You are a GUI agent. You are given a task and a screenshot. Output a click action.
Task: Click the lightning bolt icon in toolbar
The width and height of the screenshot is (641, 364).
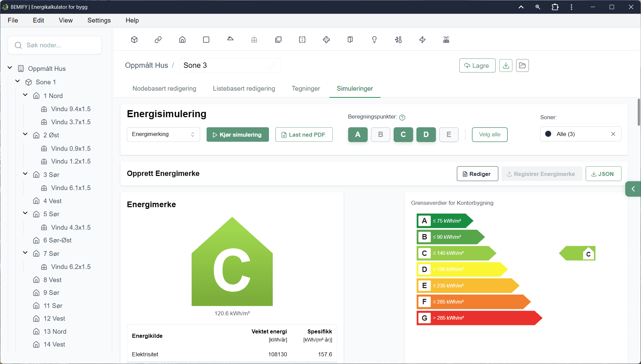[x=422, y=40]
